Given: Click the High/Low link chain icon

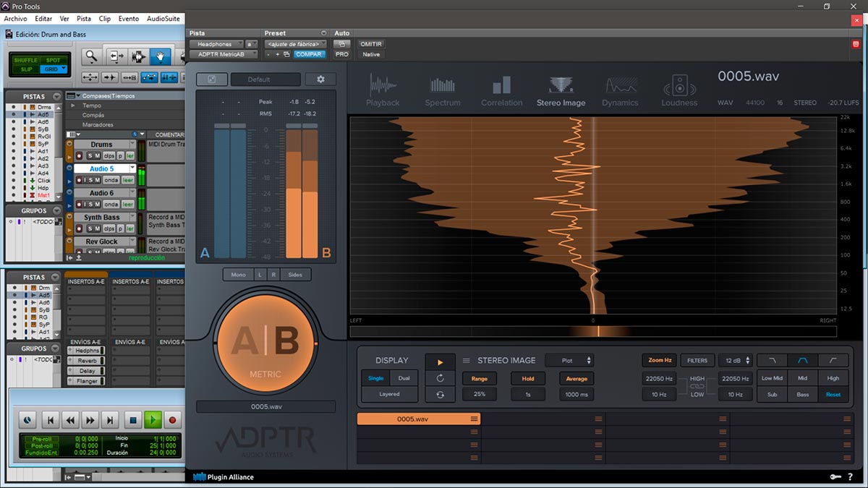Looking at the screenshot, I should (x=697, y=387).
